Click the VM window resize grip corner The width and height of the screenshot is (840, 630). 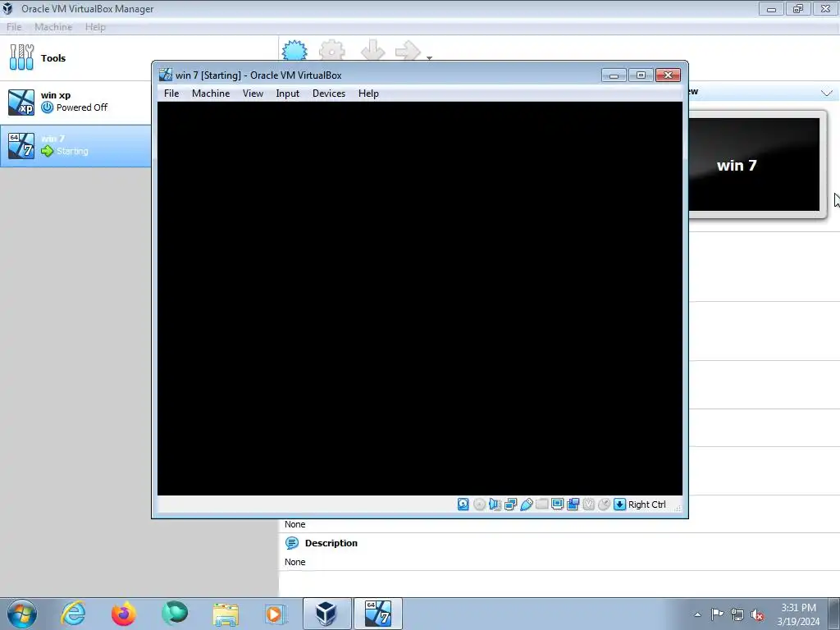point(678,507)
